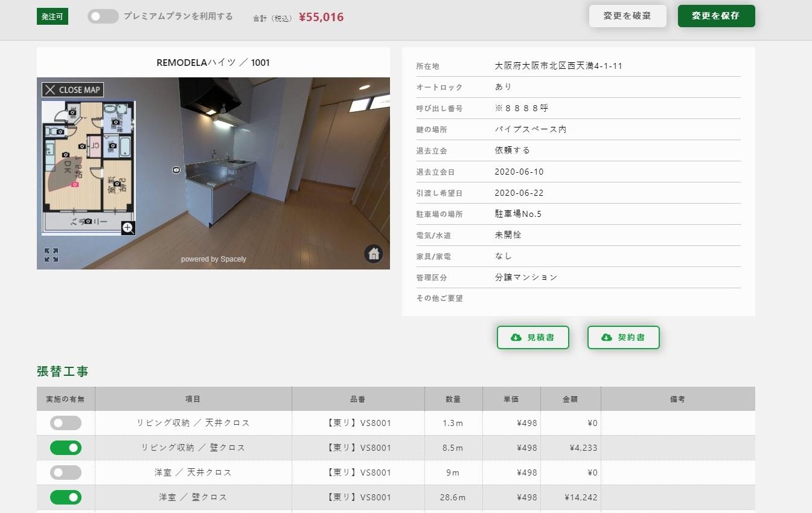Click the 発注可 status badge
Screen dimensions: 812x513
pyautogui.click(x=53, y=17)
